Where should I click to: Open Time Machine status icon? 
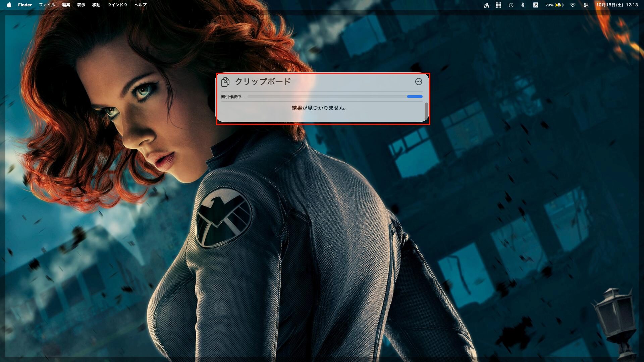pyautogui.click(x=511, y=5)
